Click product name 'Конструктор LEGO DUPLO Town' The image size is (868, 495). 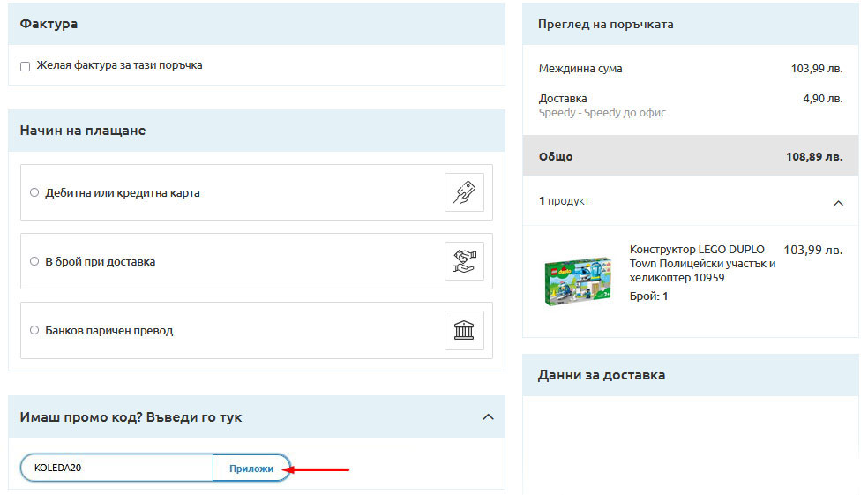pos(702,264)
